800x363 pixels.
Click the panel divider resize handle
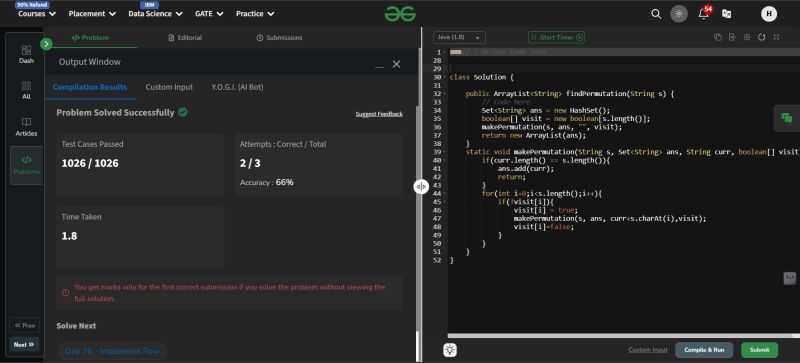pyautogui.click(x=421, y=187)
